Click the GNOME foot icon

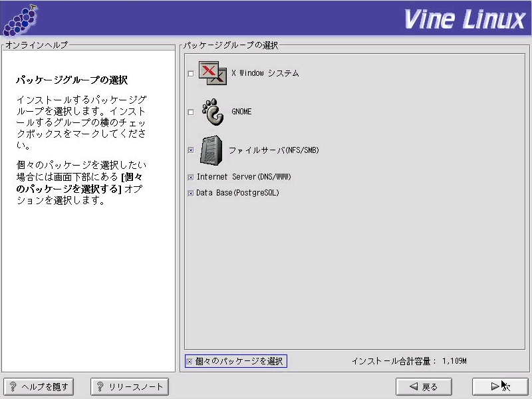click(213, 112)
